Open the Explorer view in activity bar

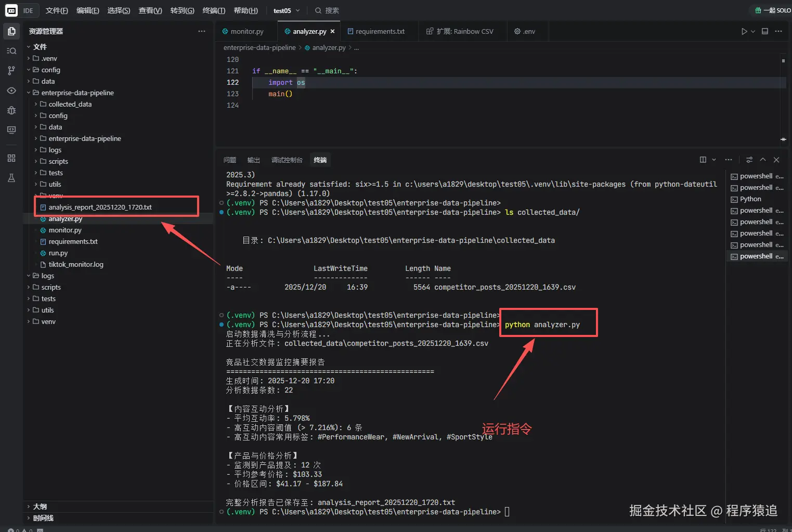point(11,31)
